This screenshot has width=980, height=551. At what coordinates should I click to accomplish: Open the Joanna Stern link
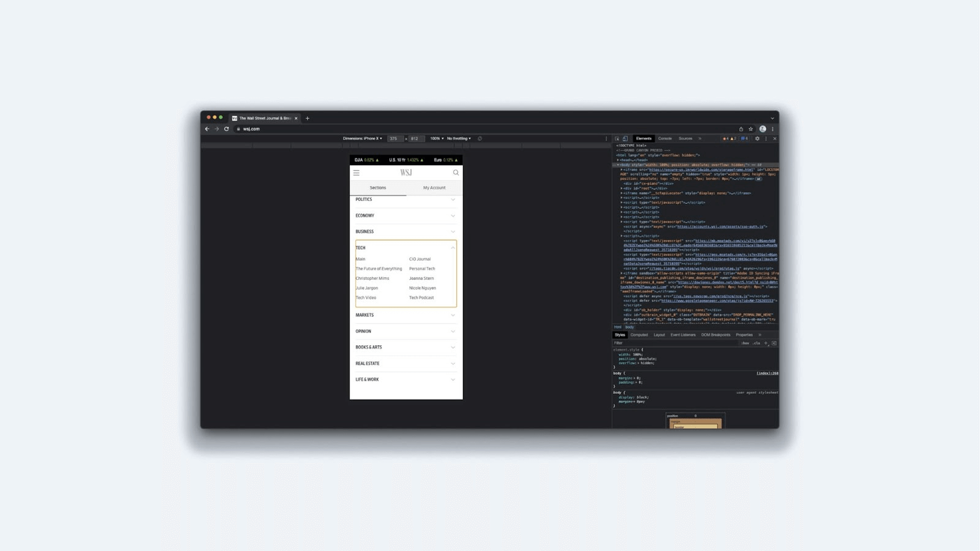click(421, 279)
